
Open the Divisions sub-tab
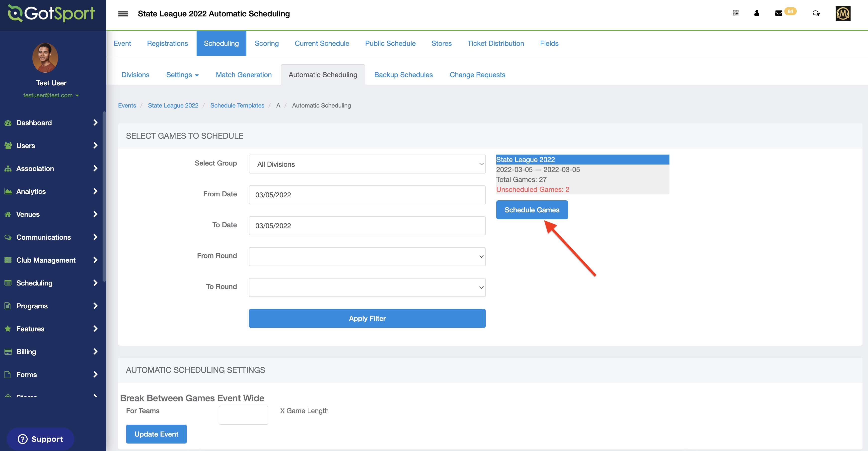pos(136,75)
